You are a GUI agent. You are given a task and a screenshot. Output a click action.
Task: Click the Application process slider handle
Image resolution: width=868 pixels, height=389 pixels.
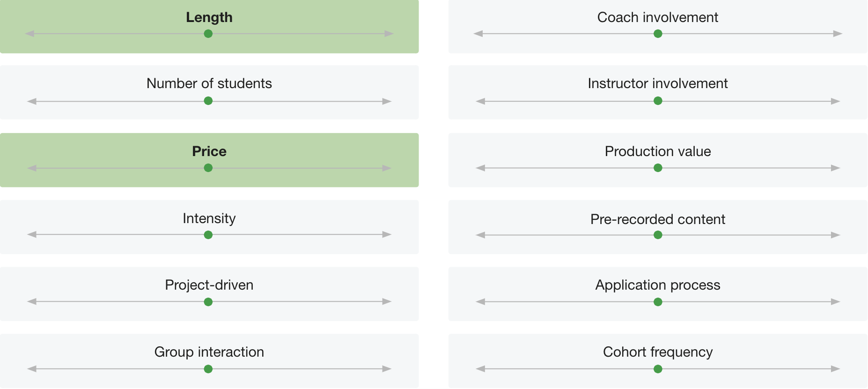tap(658, 302)
